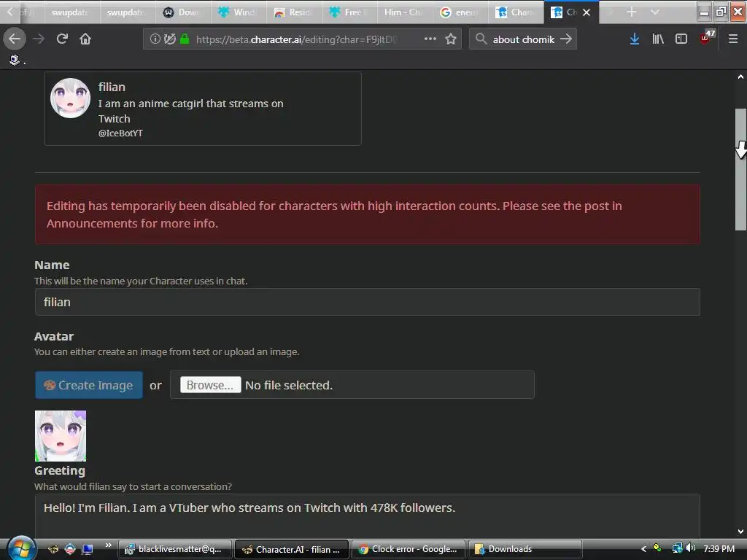Switch to the Down tab
The image size is (747, 560).
(x=183, y=12)
